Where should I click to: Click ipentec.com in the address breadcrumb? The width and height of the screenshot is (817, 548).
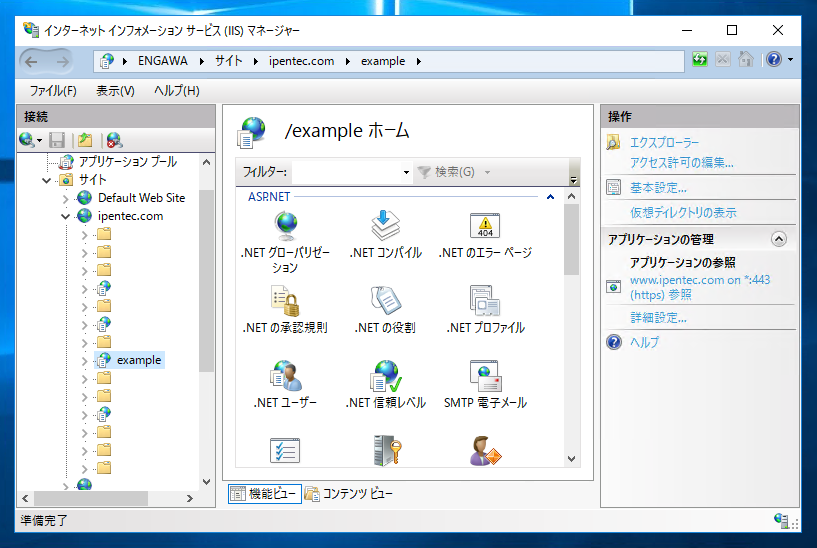coord(301,61)
